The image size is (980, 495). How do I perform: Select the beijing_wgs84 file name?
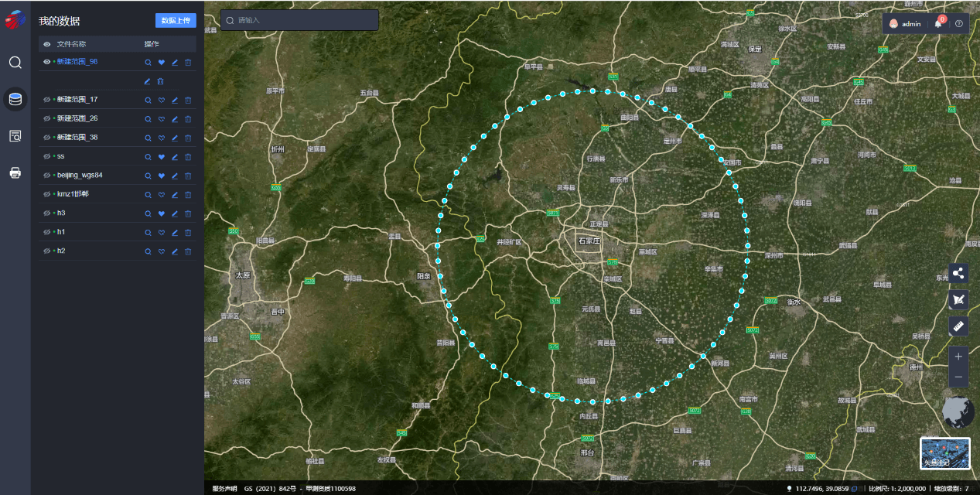pos(80,176)
